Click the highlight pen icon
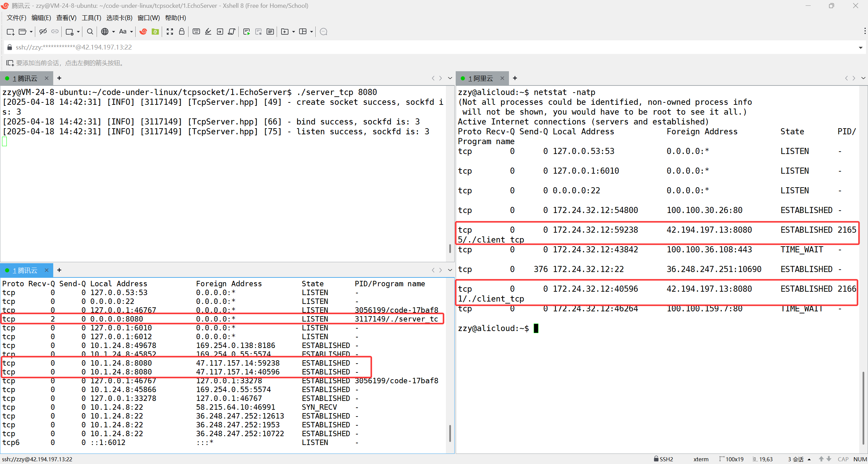This screenshot has height=464, width=868. tap(208, 32)
